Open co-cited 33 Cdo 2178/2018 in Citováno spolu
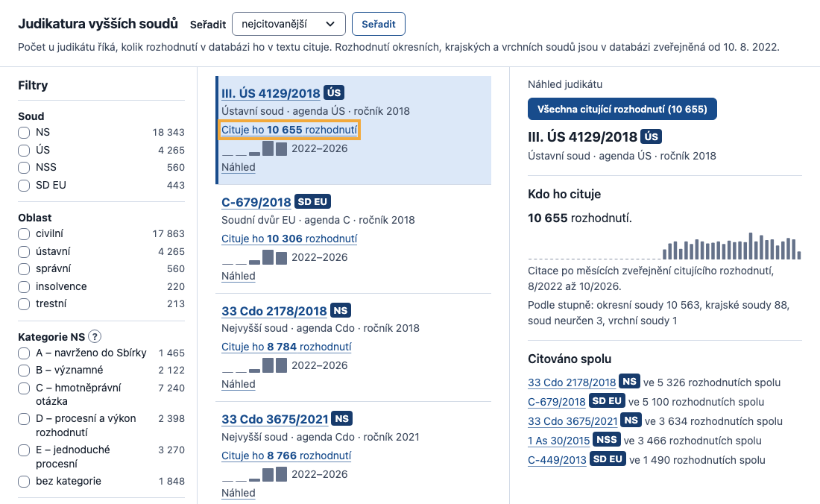 coord(572,382)
